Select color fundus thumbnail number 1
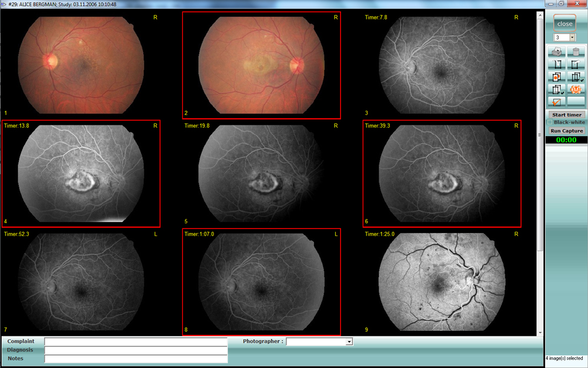 [81, 65]
